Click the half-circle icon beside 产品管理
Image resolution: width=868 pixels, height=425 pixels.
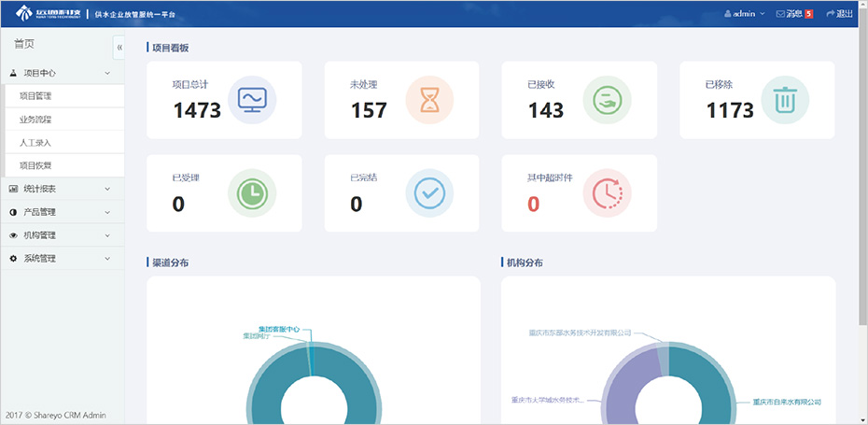click(14, 212)
